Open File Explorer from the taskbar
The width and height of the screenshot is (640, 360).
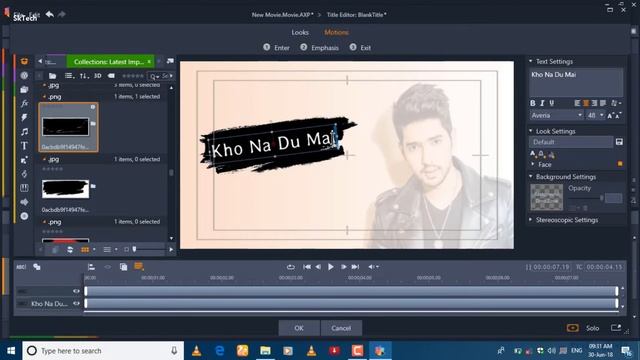coord(265,351)
